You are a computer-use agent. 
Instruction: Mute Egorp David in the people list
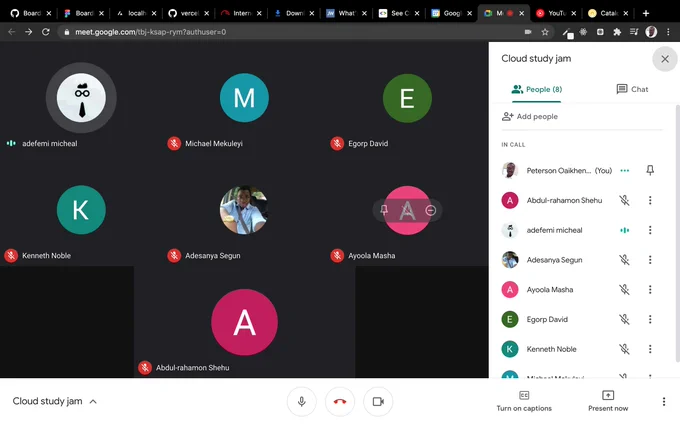tap(624, 319)
